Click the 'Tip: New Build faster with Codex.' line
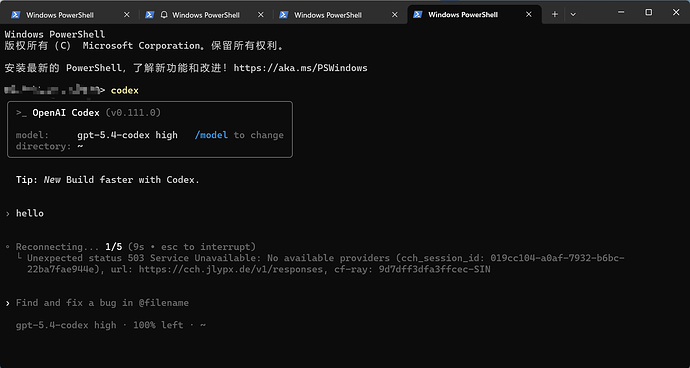The image size is (690, 368). 108,180
